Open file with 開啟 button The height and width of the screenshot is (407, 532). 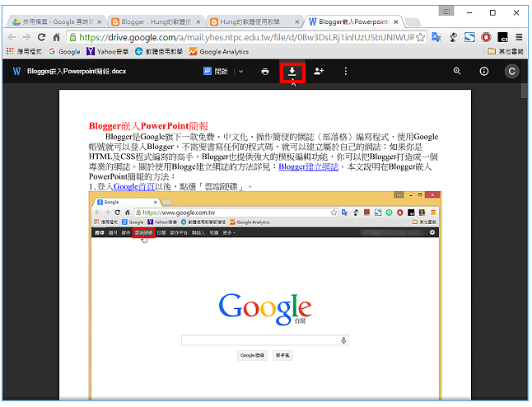coord(216,72)
